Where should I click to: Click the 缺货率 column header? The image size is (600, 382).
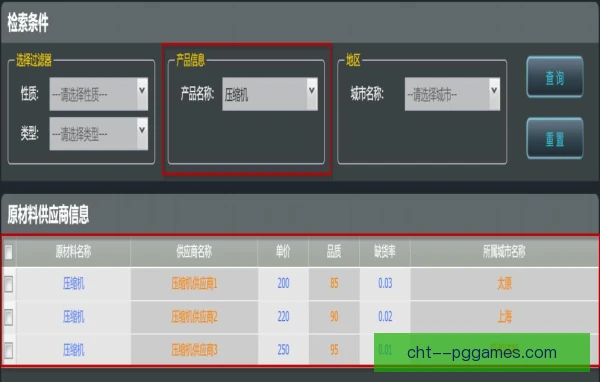[x=385, y=252]
